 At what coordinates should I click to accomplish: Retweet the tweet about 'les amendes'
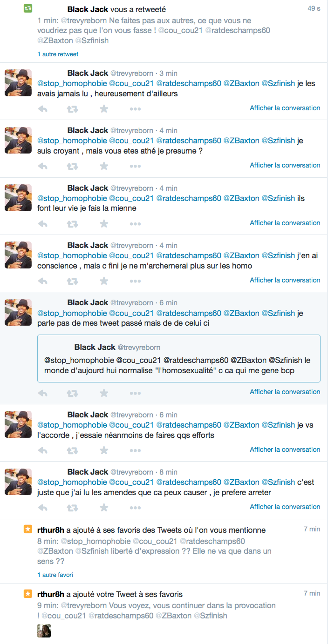coord(72,508)
